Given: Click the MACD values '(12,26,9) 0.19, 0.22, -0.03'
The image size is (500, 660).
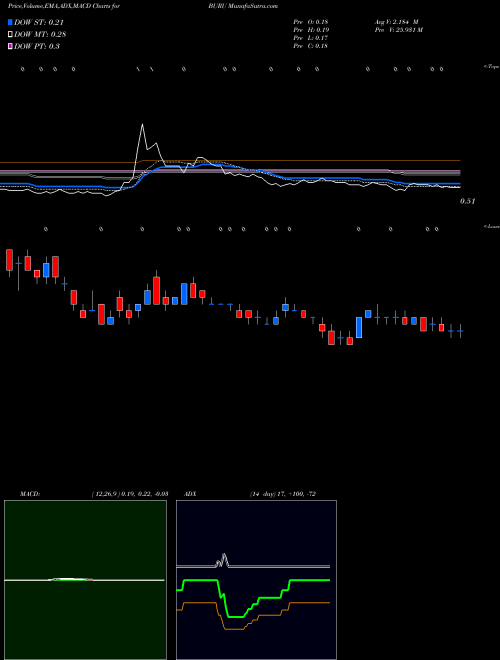Looking at the screenshot, I should tap(130, 494).
